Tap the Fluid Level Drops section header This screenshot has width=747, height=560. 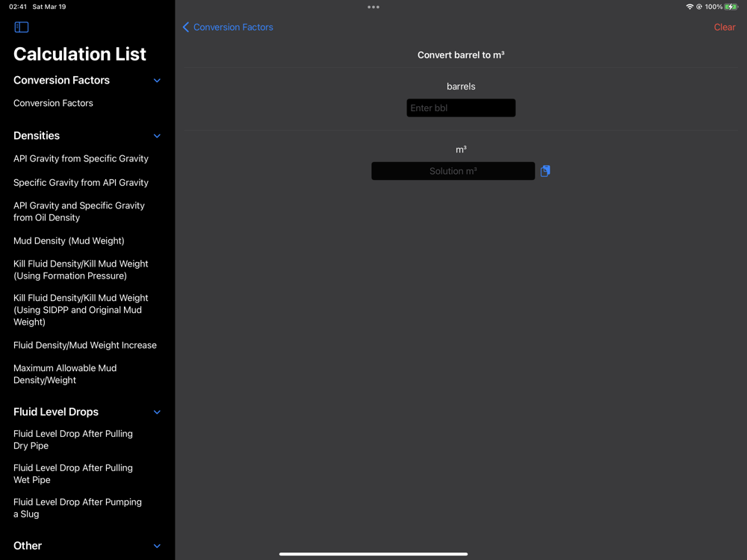[56, 412]
